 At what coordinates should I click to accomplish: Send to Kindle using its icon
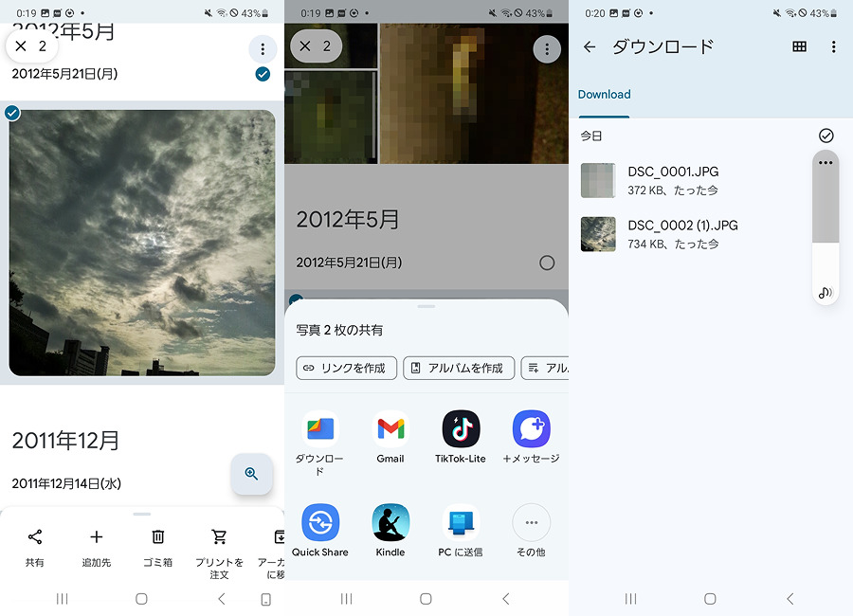tap(390, 524)
